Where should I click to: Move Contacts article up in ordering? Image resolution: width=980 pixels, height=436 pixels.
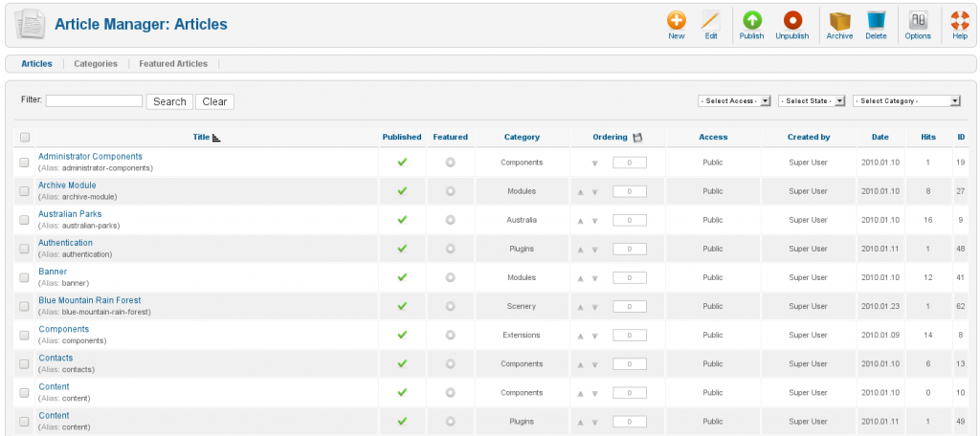581,364
